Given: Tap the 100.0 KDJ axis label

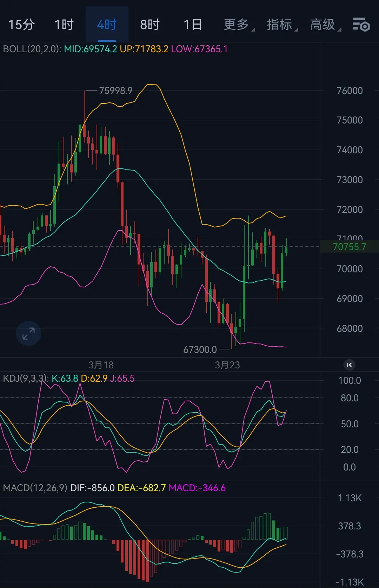Looking at the screenshot, I should [350, 380].
